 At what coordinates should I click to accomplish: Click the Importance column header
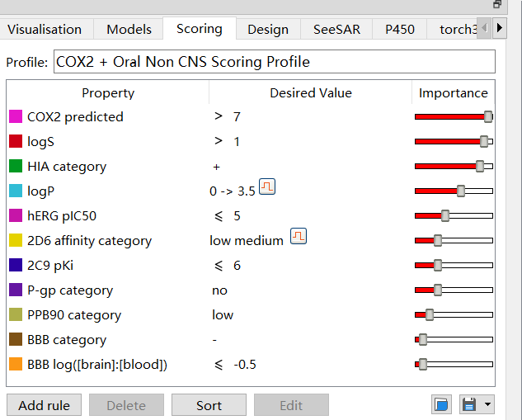point(453,92)
